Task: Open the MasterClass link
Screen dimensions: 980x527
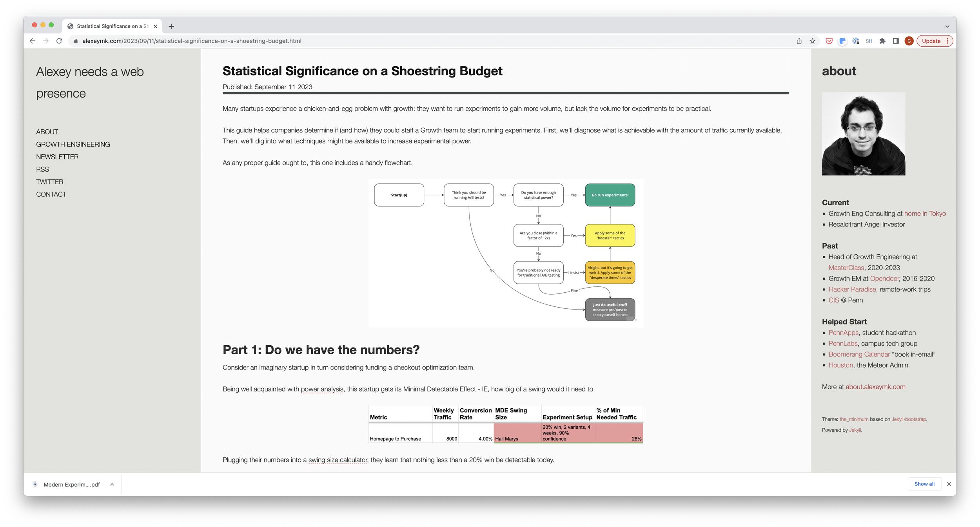Action: pyautogui.click(x=846, y=268)
